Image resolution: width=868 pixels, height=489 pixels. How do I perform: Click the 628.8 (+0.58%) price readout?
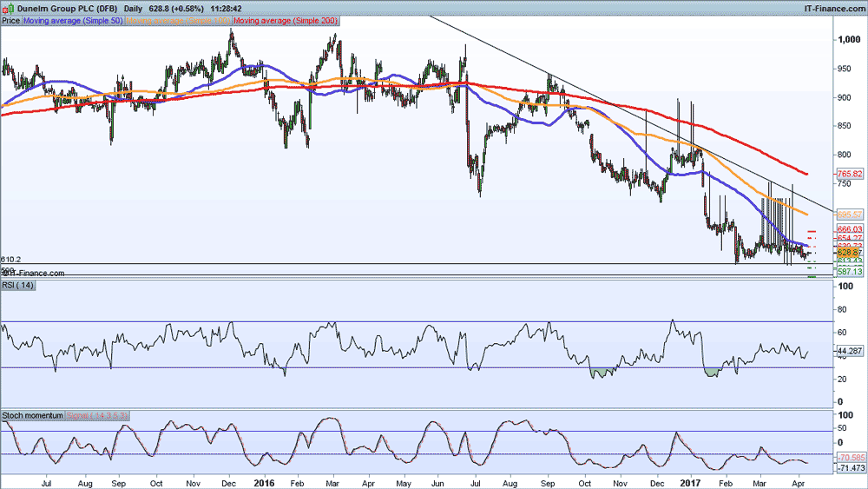point(176,9)
